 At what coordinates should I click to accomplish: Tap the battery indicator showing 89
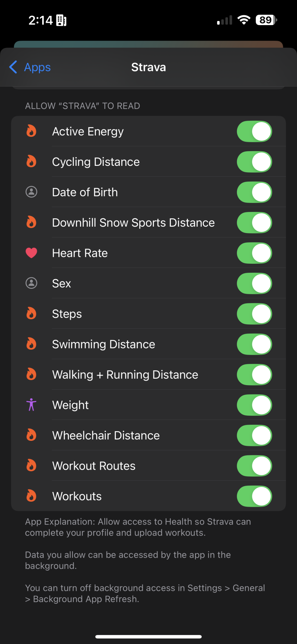click(266, 20)
